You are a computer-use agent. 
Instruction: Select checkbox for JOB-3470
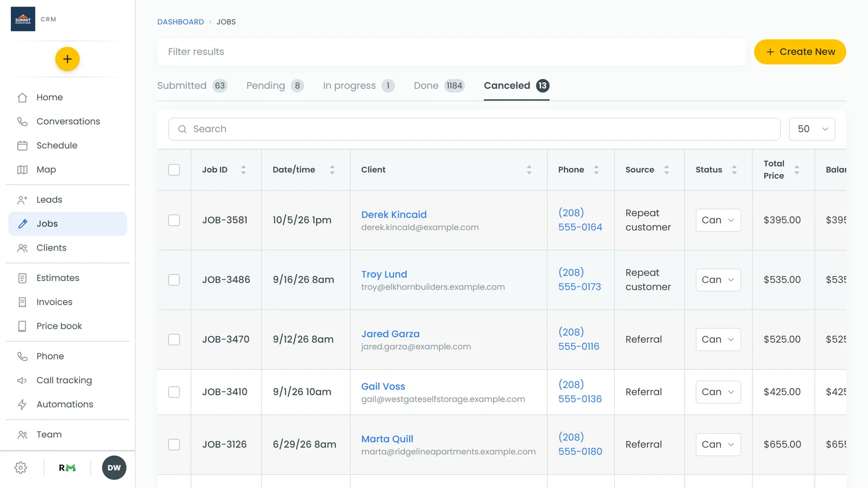174,339
